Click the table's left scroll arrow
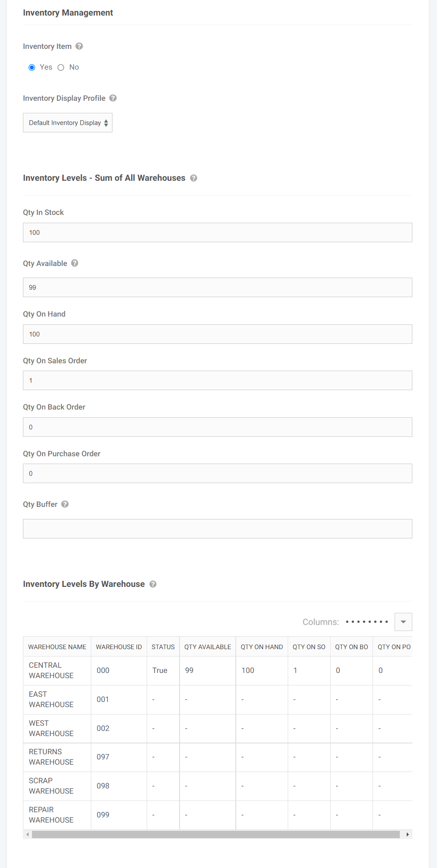 [x=28, y=834]
